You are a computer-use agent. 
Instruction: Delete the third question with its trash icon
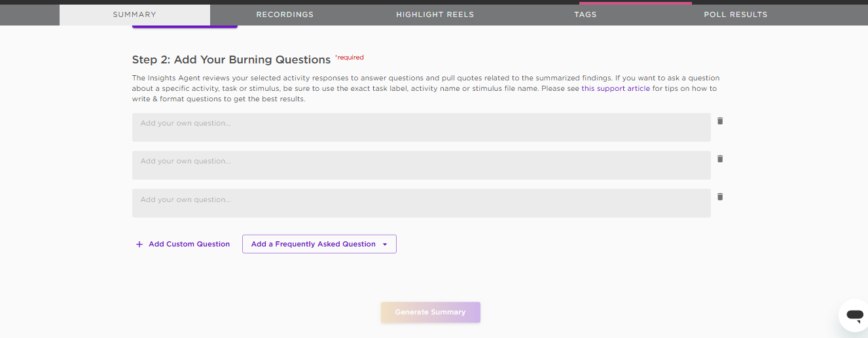[x=720, y=197]
